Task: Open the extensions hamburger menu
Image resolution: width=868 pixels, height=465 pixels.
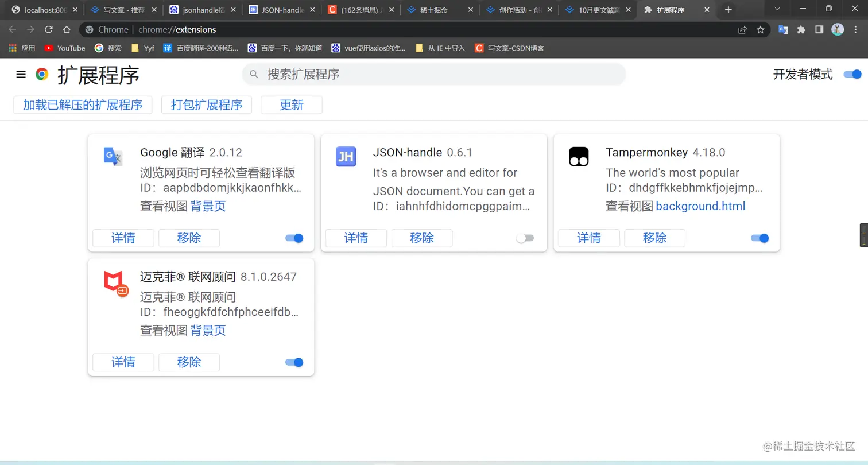Action: 21,74
